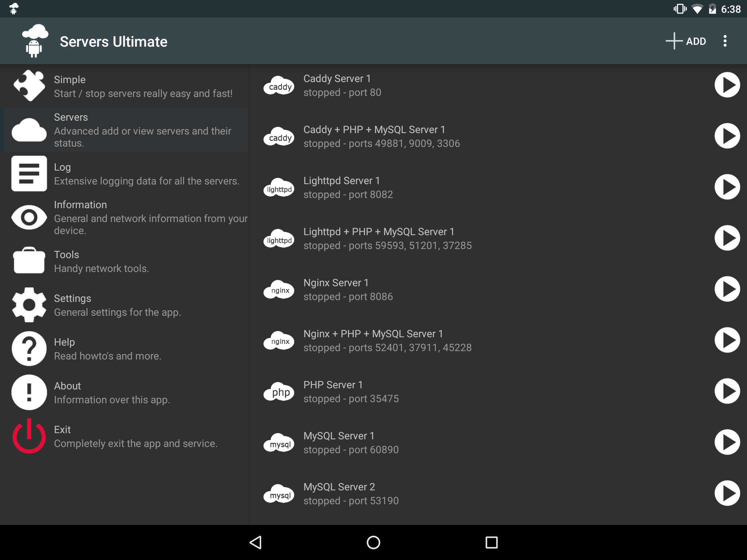Select 'stopped - ports 59593, 51201, 37285' status
Screen dimensions: 747x560
pos(387,245)
